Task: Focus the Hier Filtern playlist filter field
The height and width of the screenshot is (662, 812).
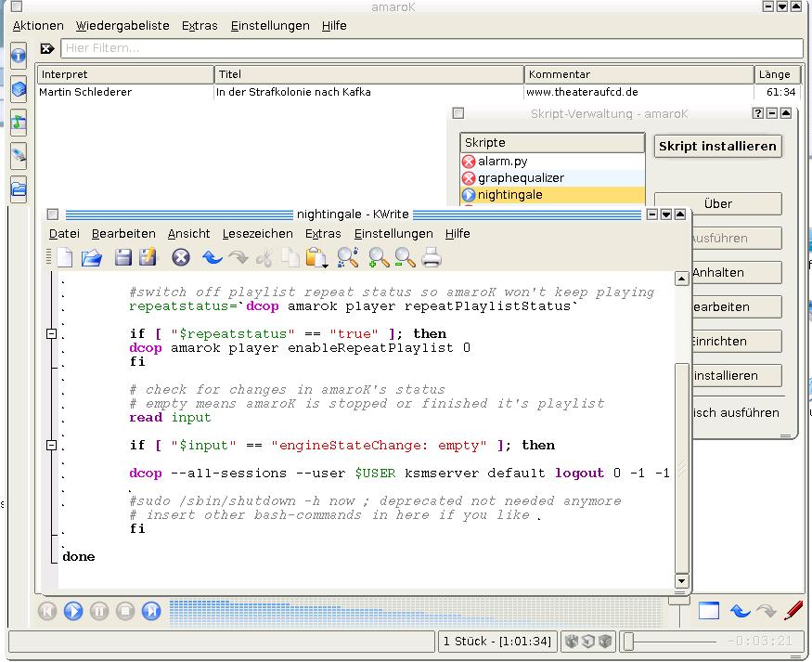Action: point(432,48)
